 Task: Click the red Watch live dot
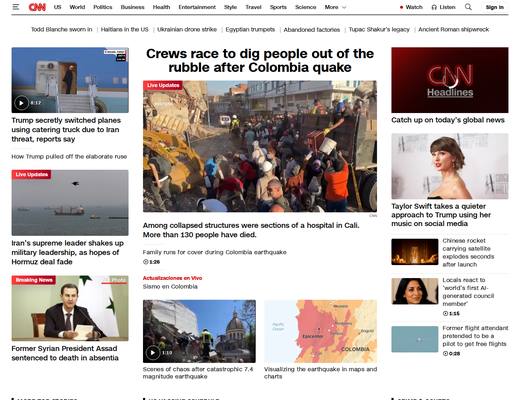tap(401, 7)
